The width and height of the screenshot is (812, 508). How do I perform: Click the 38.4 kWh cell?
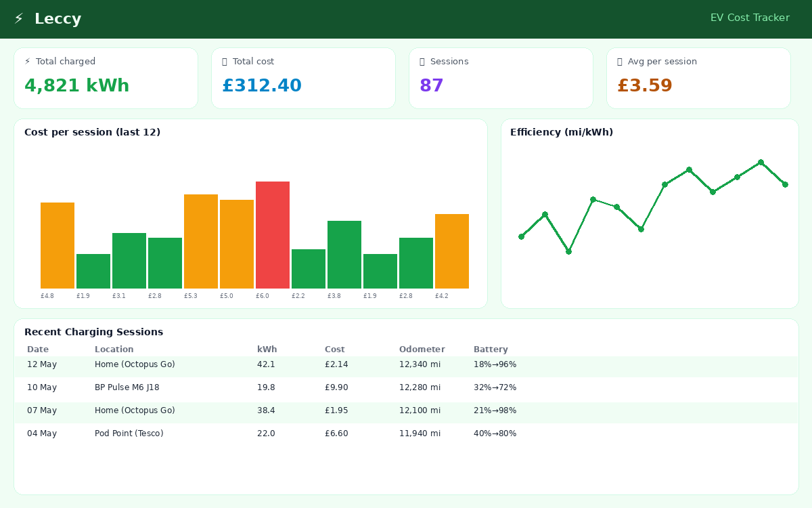pyautogui.click(x=266, y=410)
